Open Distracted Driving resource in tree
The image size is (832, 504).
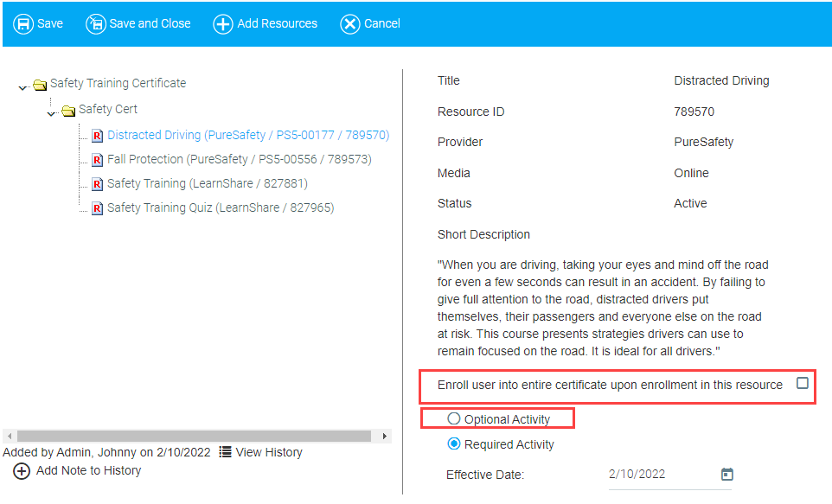(247, 135)
